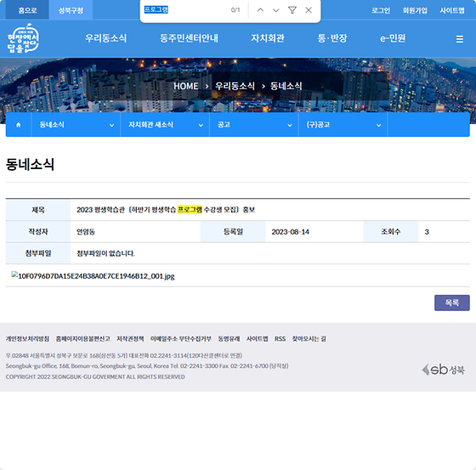Image resolution: width=476 pixels, height=470 pixels.
Task: Expand the 공고 dropdown
Action: (x=254, y=125)
